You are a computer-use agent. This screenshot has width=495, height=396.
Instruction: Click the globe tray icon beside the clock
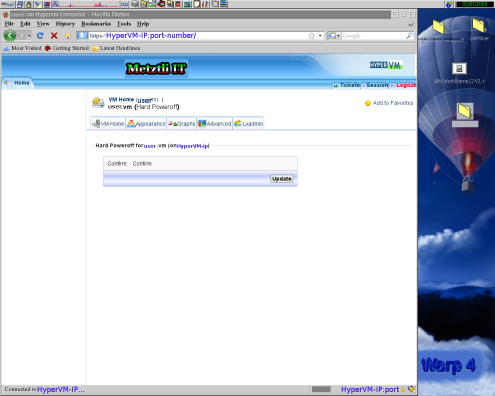tap(449, 4)
